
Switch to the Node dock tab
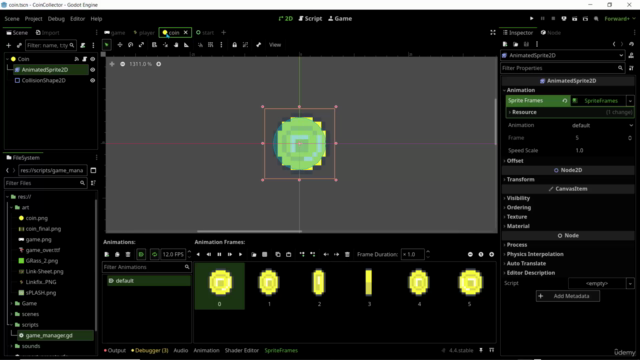tap(551, 33)
